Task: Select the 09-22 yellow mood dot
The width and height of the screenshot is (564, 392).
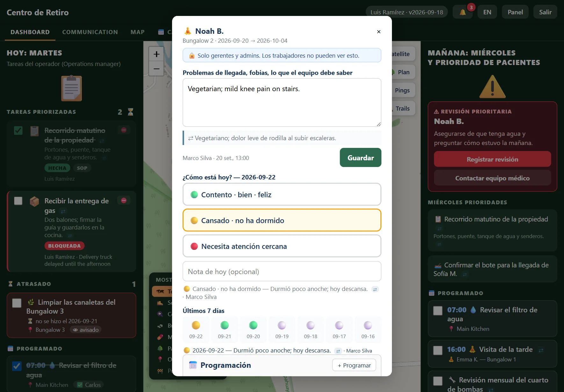Action: click(196, 325)
